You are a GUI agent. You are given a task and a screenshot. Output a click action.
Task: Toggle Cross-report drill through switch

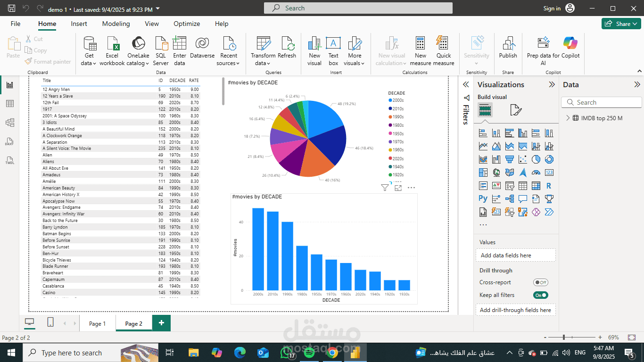541,282
